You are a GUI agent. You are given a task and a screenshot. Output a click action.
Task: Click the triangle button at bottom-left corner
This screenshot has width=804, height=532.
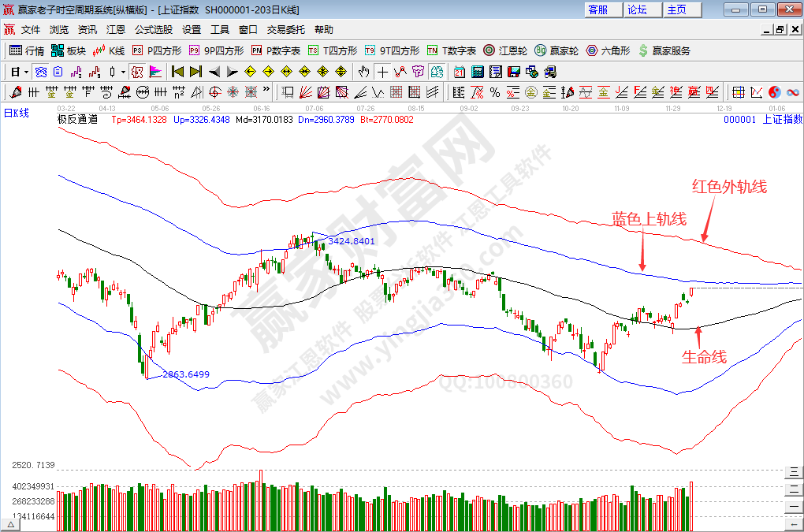tap(11, 524)
